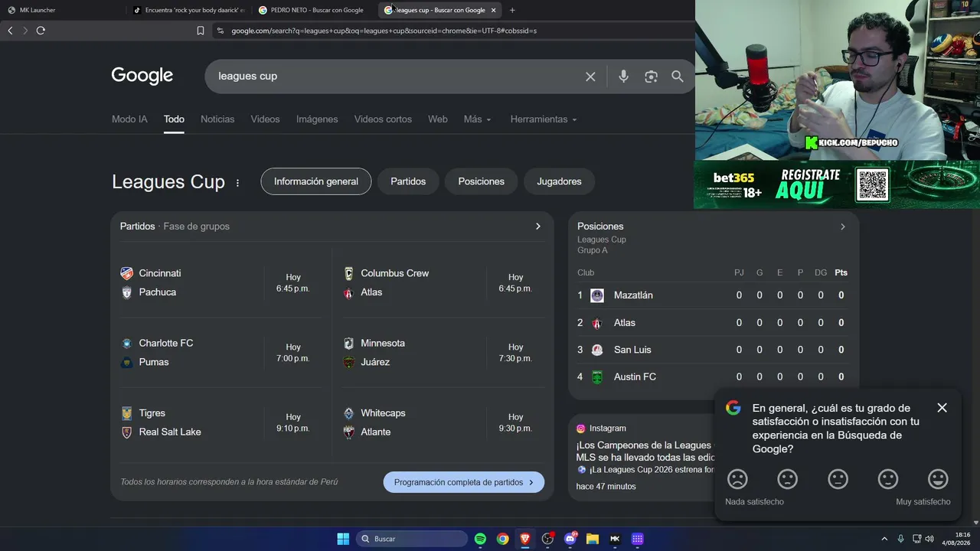Open the Whitecaps vs Atlante match
Viewport: 980px width, 551px height.
(x=443, y=422)
